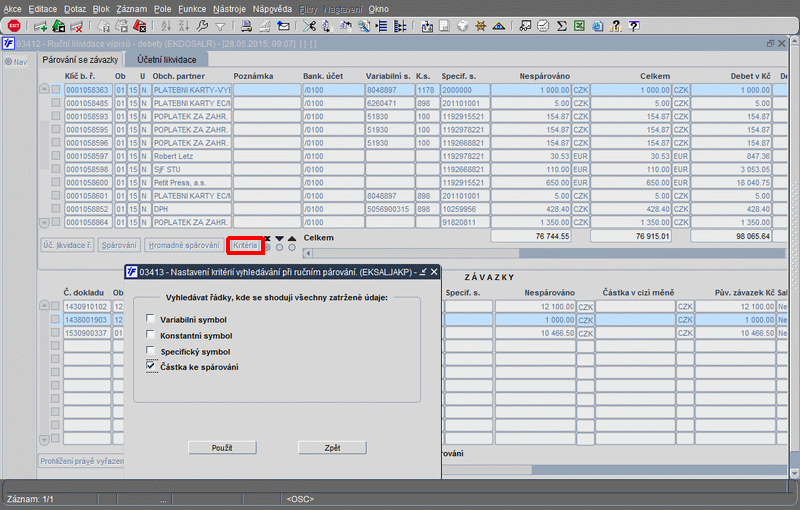Click the up arrow of Závazky table scroller
Viewport: 800px width, 510px height.
44,305
